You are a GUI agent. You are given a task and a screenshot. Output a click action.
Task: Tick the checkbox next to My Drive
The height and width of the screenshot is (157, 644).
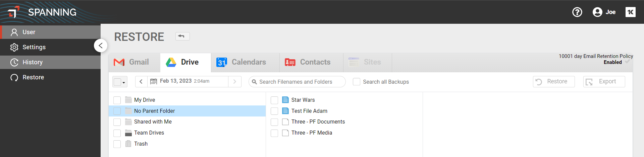(x=117, y=100)
